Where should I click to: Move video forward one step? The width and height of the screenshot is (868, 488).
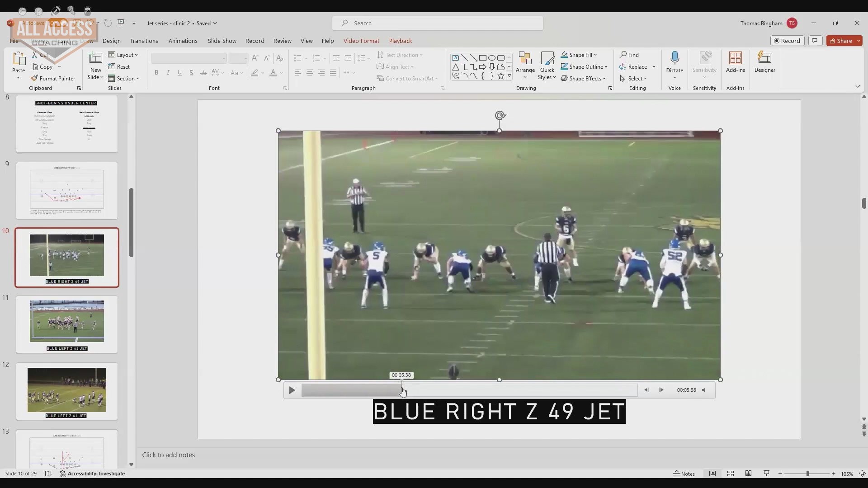(661, 390)
